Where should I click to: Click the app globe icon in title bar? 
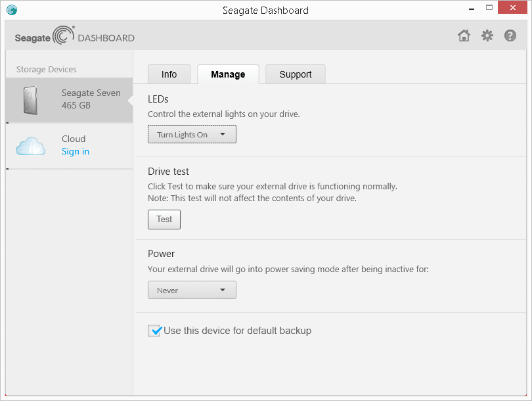[x=12, y=10]
